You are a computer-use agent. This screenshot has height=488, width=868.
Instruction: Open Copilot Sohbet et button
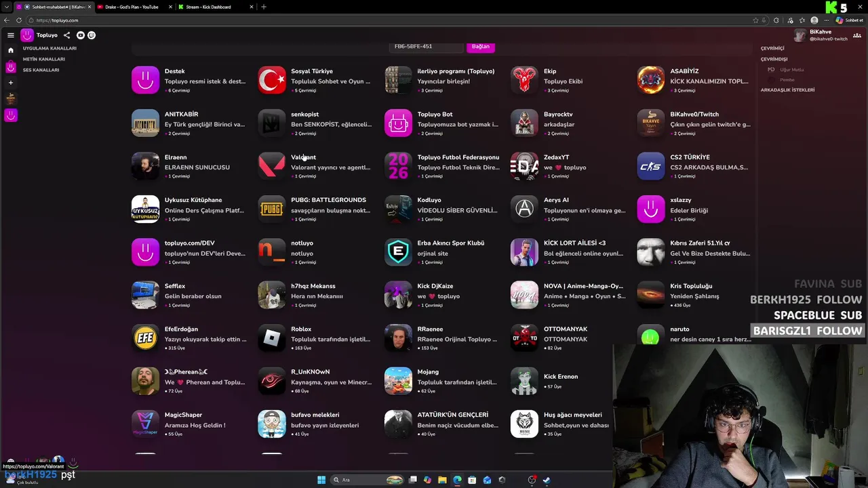848,20
